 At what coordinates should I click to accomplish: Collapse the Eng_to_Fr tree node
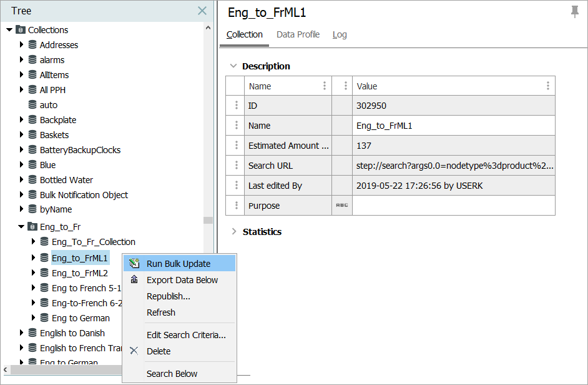21,227
